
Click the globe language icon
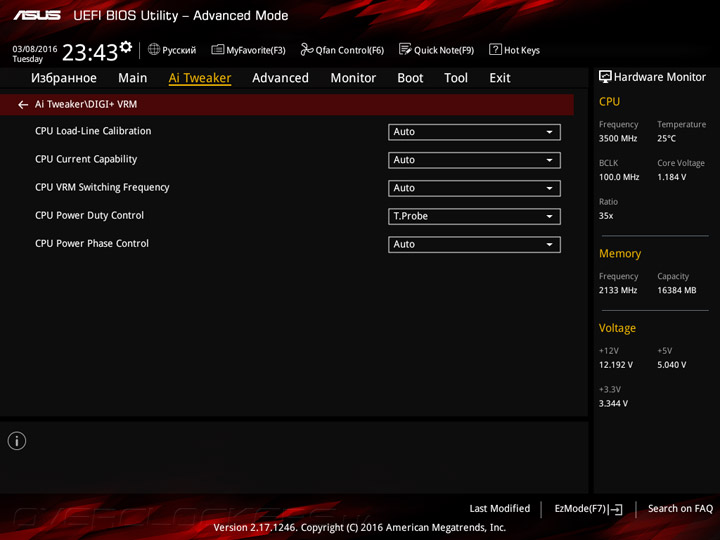point(154,49)
